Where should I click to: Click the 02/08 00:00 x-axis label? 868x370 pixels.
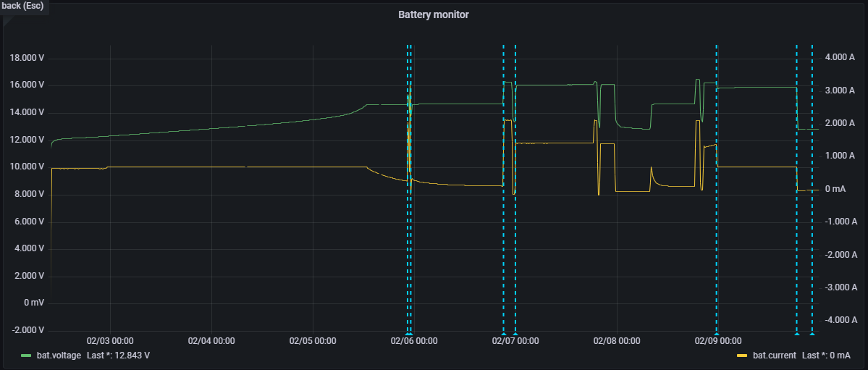click(x=616, y=340)
